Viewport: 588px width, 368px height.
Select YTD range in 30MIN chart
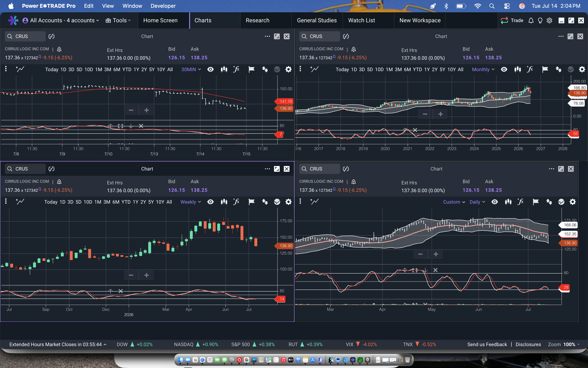pyautogui.click(x=127, y=69)
